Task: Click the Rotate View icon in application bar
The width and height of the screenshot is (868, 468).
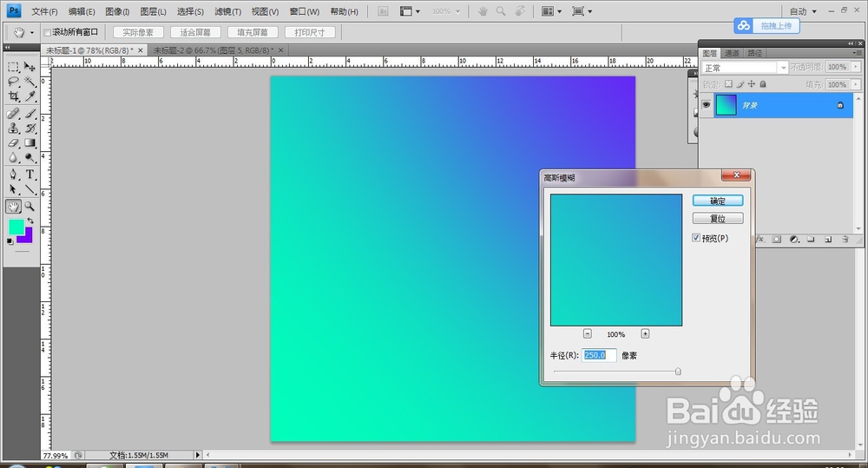Action: (x=519, y=11)
